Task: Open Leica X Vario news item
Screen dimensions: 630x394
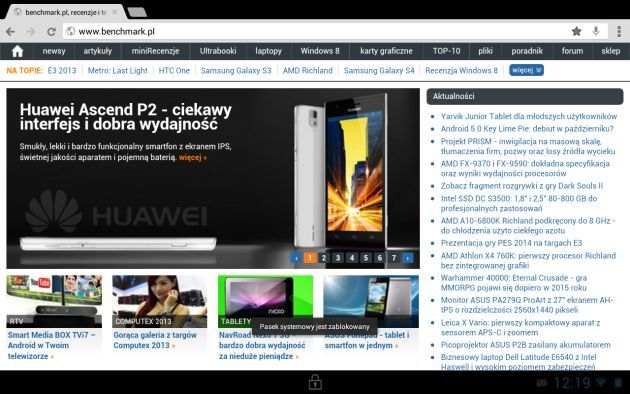Action: pyautogui.click(x=520, y=327)
